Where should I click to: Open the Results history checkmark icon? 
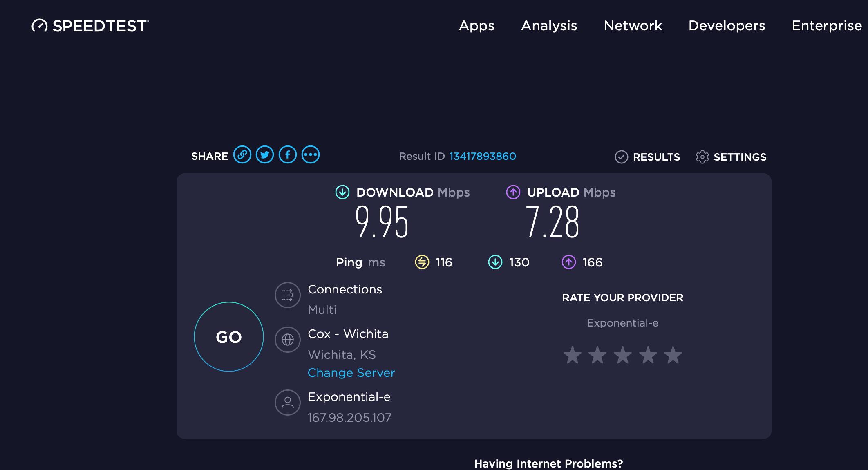coord(622,157)
